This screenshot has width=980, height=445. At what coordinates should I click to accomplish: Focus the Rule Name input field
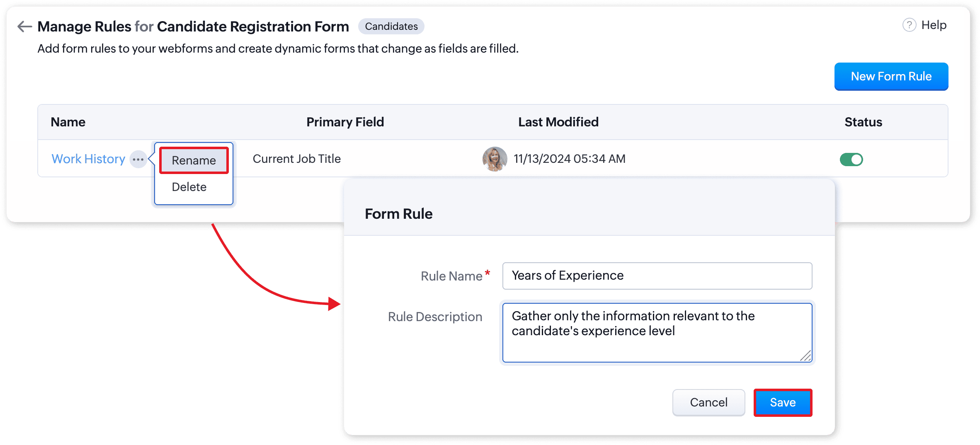coord(657,276)
